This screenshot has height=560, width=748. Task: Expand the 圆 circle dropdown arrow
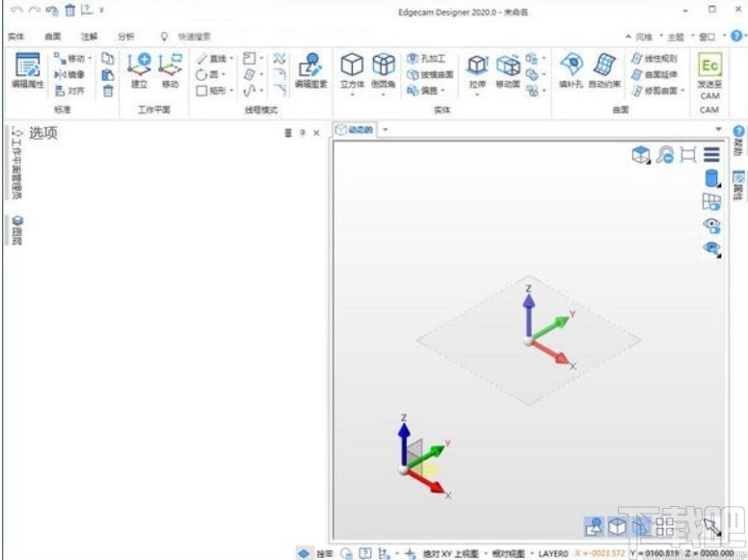point(223,74)
